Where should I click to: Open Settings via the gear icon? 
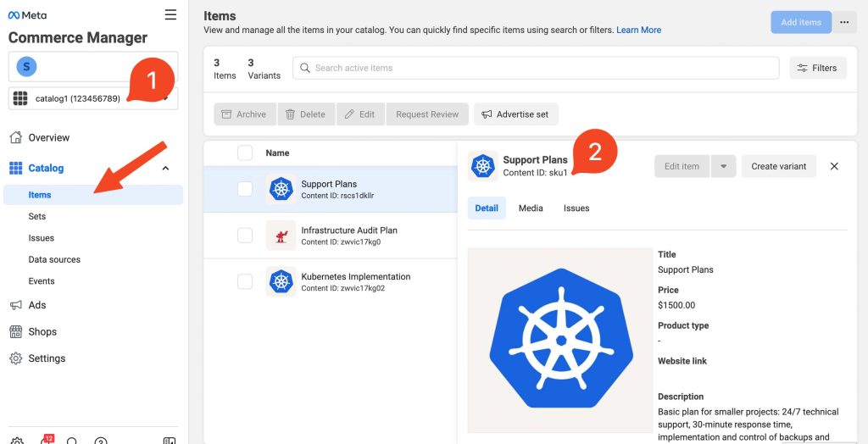click(x=16, y=358)
